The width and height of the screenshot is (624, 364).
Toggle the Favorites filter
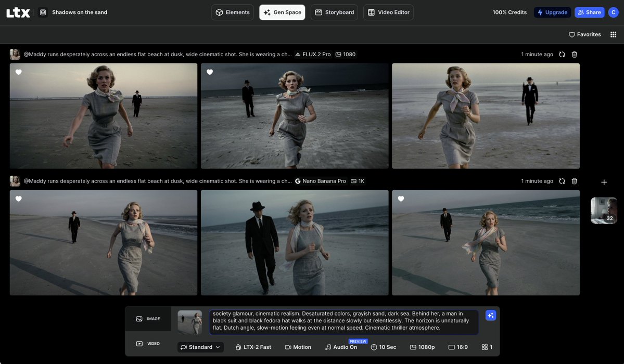584,34
